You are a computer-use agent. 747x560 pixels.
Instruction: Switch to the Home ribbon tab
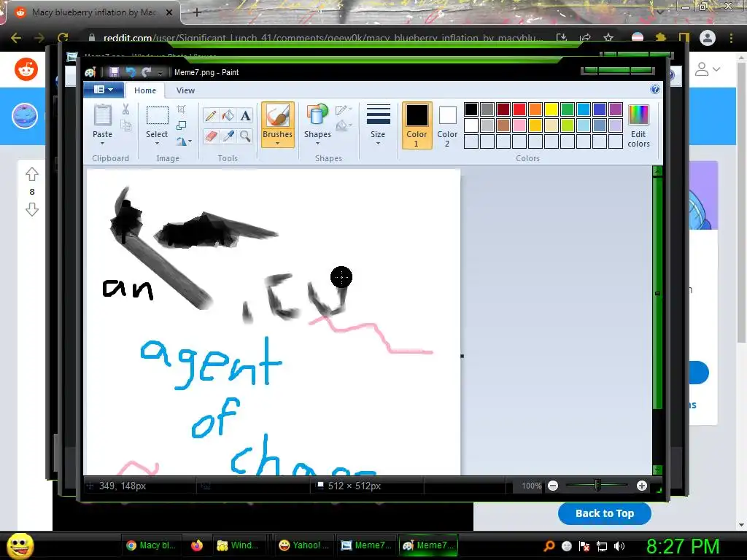(x=145, y=90)
